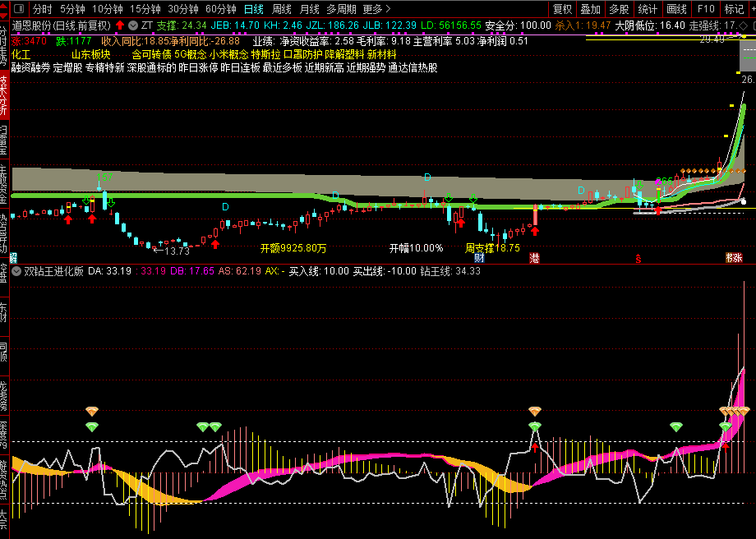Click the green 157 high label
Image resolution: width=756 pixels, height=539 pixels.
coord(104,177)
